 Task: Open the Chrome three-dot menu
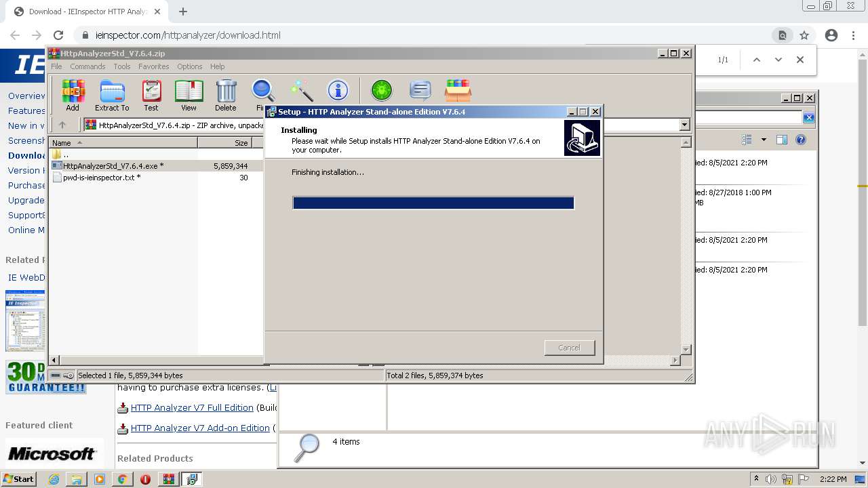[853, 35]
